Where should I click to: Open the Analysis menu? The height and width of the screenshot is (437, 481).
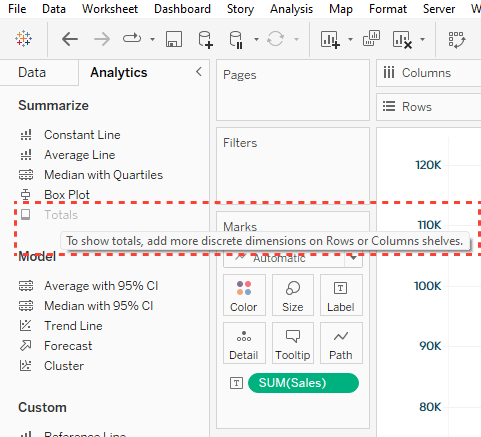click(x=291, y=9)
